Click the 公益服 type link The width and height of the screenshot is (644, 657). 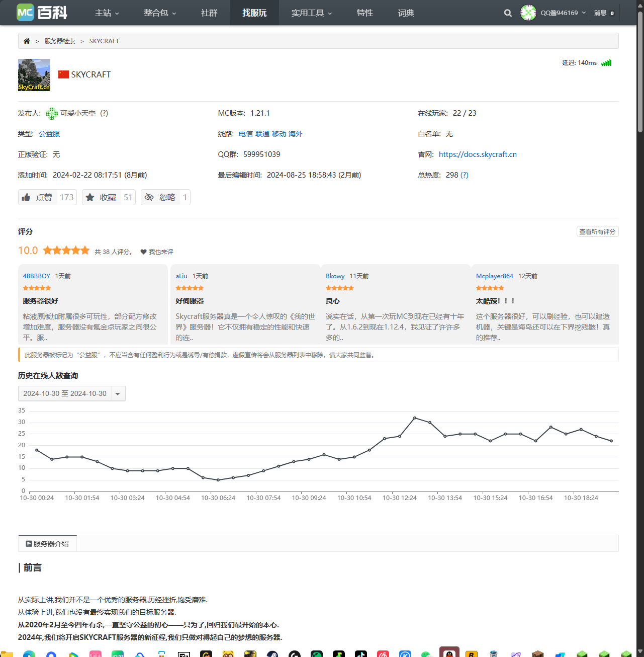pyautogui.click(x=49, y=134)
